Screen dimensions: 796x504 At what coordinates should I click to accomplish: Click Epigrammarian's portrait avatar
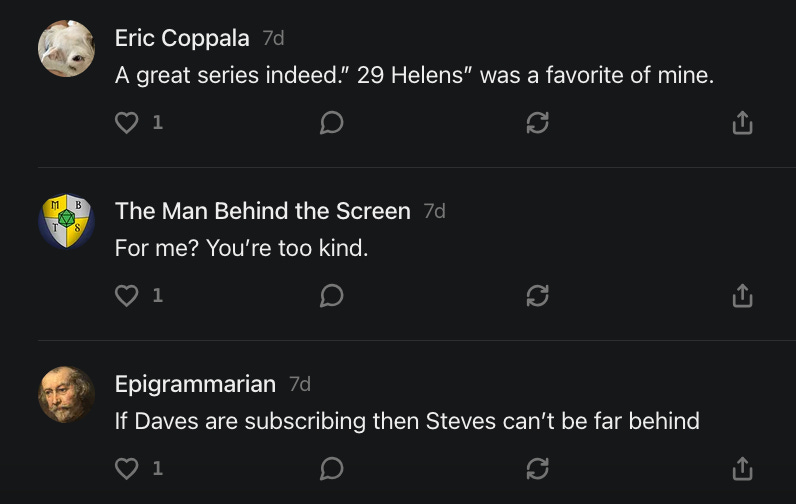point(66,394)
